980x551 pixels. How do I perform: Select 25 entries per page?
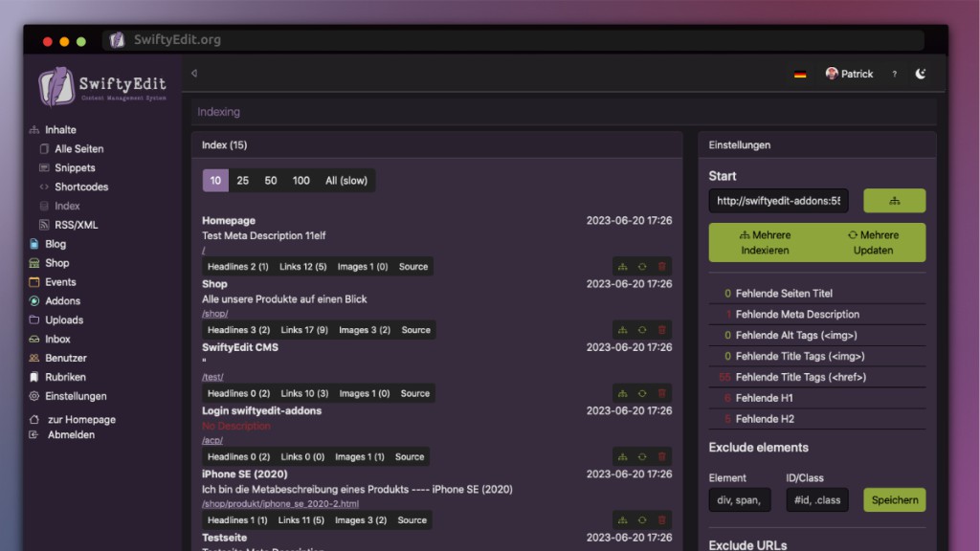pyautogui.click(x=243, y=181)
